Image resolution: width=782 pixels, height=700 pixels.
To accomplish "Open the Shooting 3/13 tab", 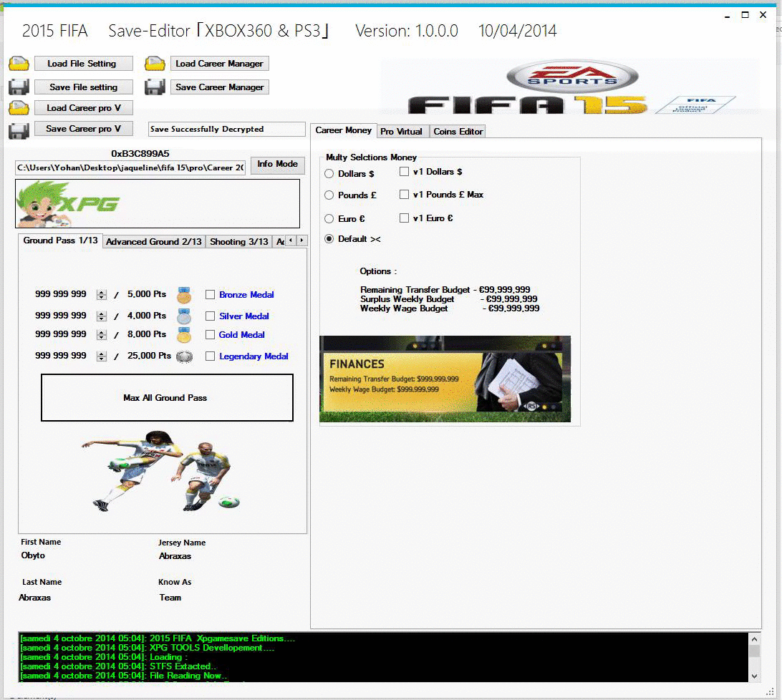I will pyautogui.click(x=238, y=241).
